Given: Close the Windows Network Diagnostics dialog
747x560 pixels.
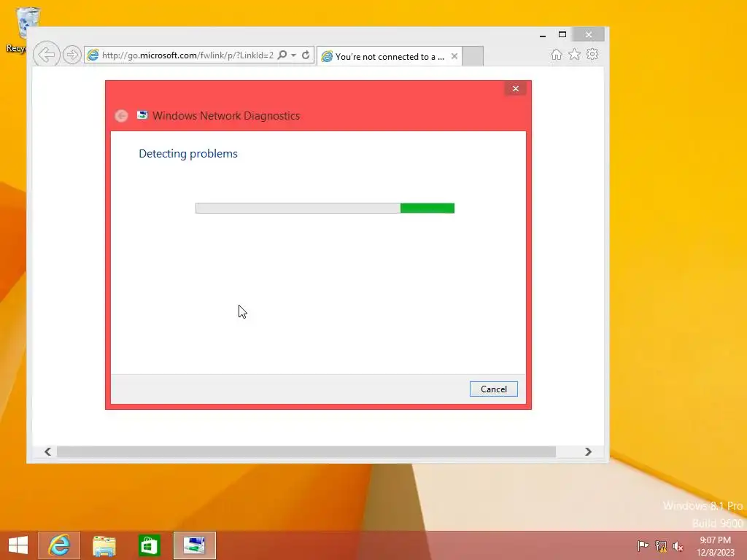Looking at the screenshot, I should (x=516, y=88).
